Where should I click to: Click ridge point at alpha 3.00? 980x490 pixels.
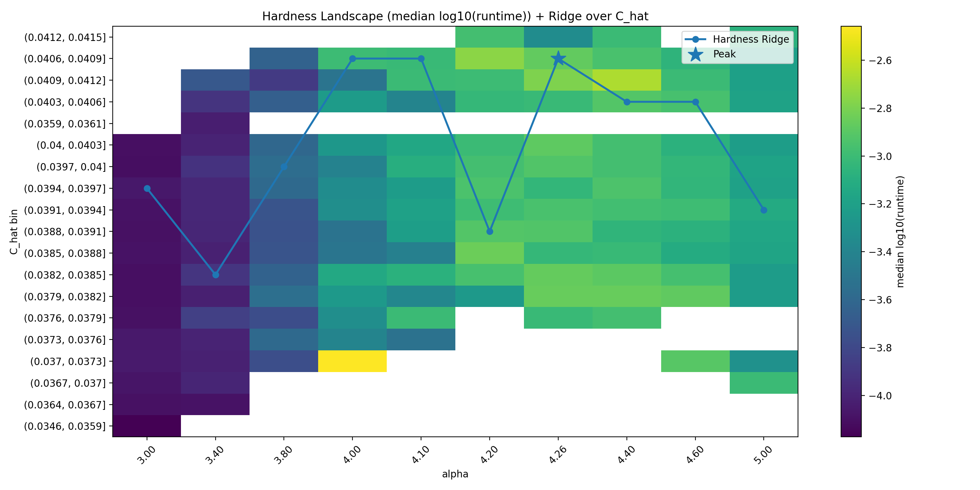(147, 189)
